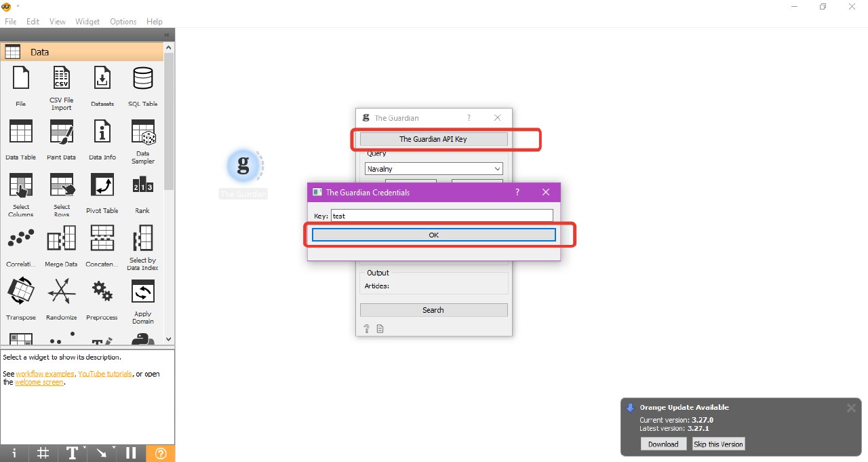Choose the SQL Table widget
Image resolution: width=868 pixels, height=462 pixels.
point(143,78)
